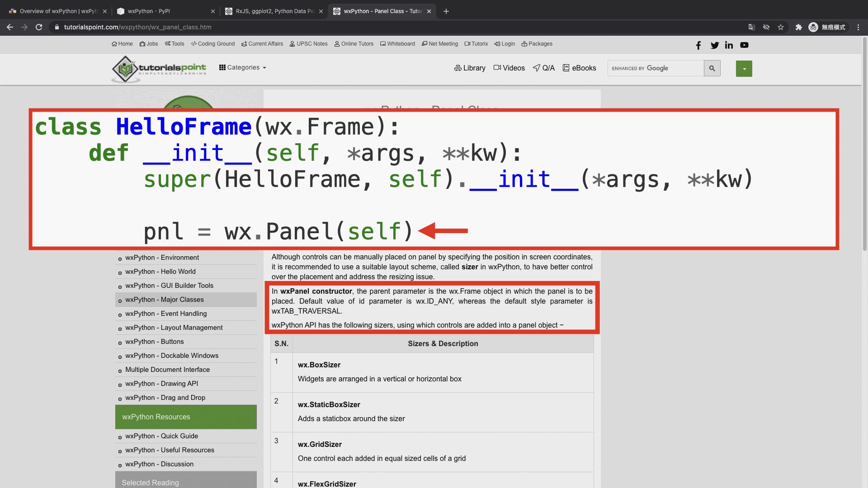Click the Login link in top bar
The image size is (868, 488).
pyautogui.click(x=507, y=43)
